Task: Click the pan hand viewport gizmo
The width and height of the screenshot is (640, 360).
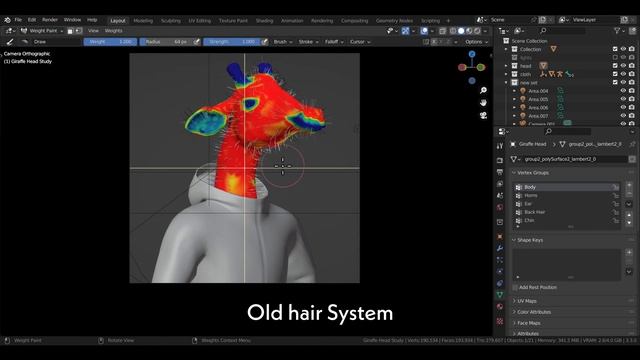Action: (x=483, y=103)
